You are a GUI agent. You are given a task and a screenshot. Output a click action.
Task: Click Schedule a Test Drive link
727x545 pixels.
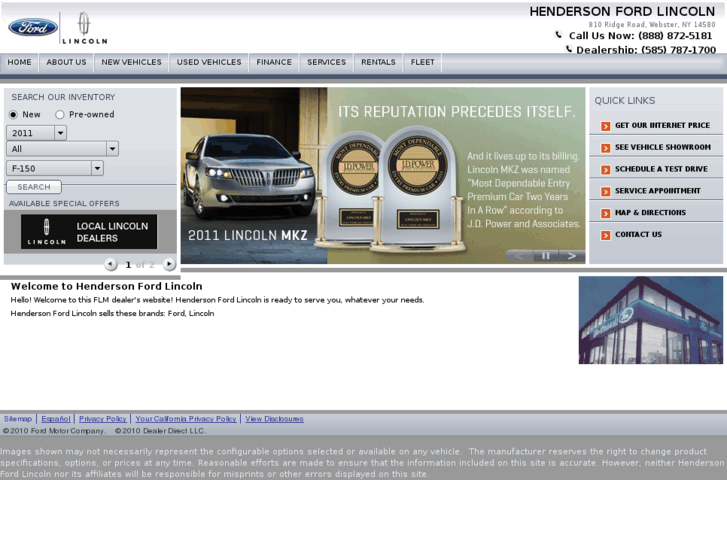coord(661,169)
